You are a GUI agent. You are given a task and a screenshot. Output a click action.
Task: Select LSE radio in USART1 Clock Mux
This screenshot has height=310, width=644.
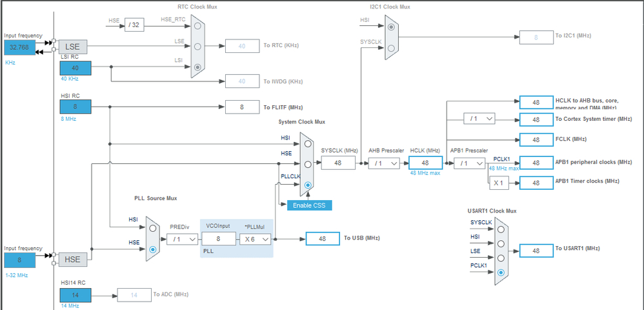click(501, 258)
